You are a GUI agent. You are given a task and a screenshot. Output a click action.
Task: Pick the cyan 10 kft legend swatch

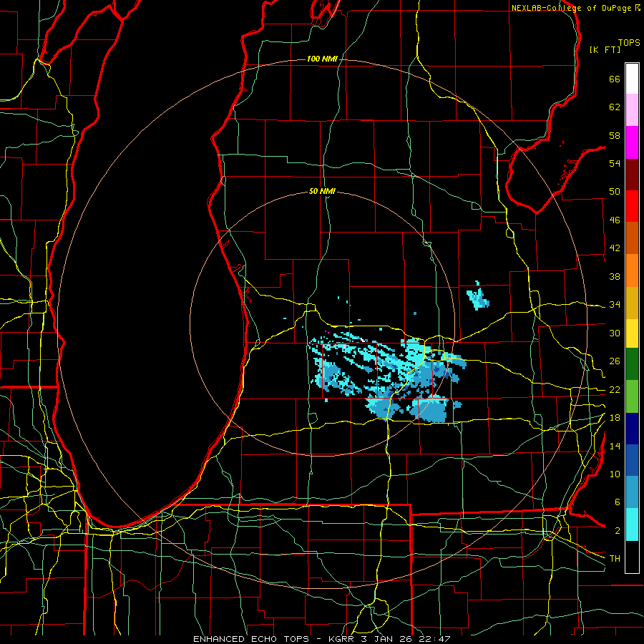pyautogui.click(x=632, y=525)
